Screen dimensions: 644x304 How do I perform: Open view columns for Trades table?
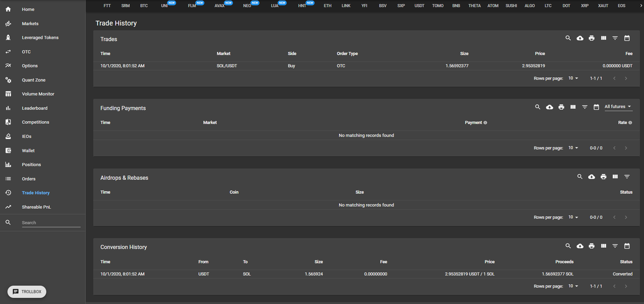point(603,38)
